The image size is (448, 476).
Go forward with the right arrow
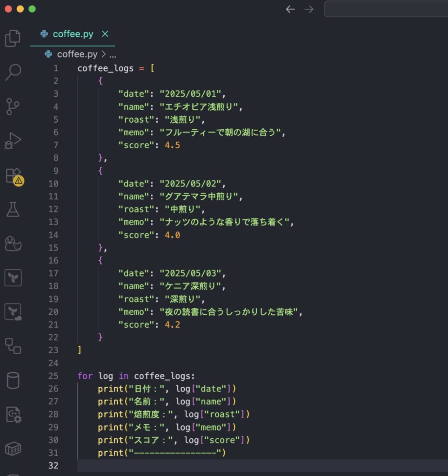click(309, 9)
